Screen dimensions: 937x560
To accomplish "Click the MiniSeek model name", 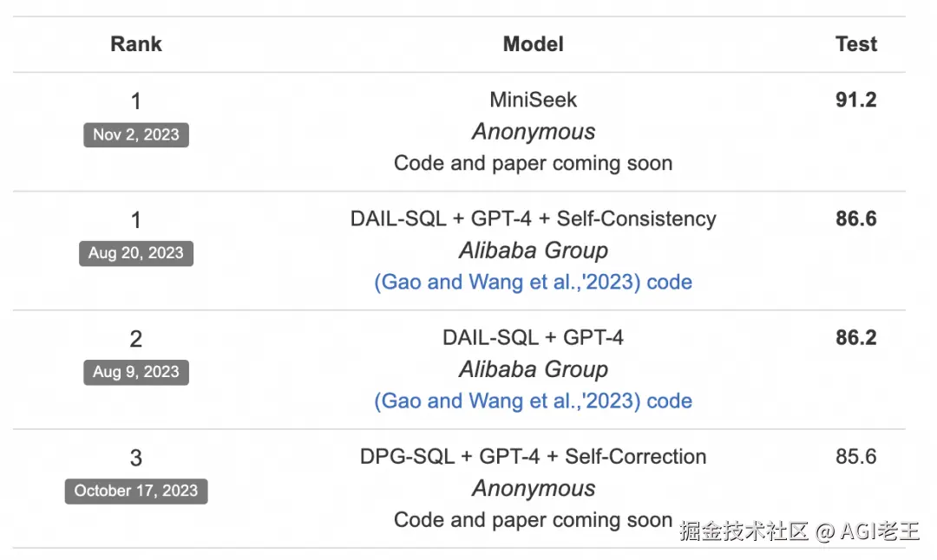I will (x=533, y=100).
